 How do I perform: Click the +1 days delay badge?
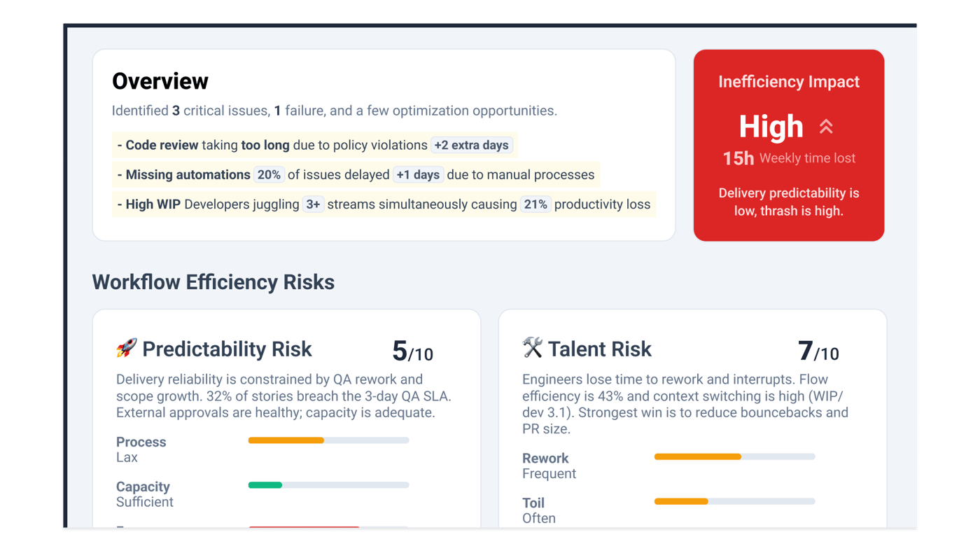pos(418,175)
